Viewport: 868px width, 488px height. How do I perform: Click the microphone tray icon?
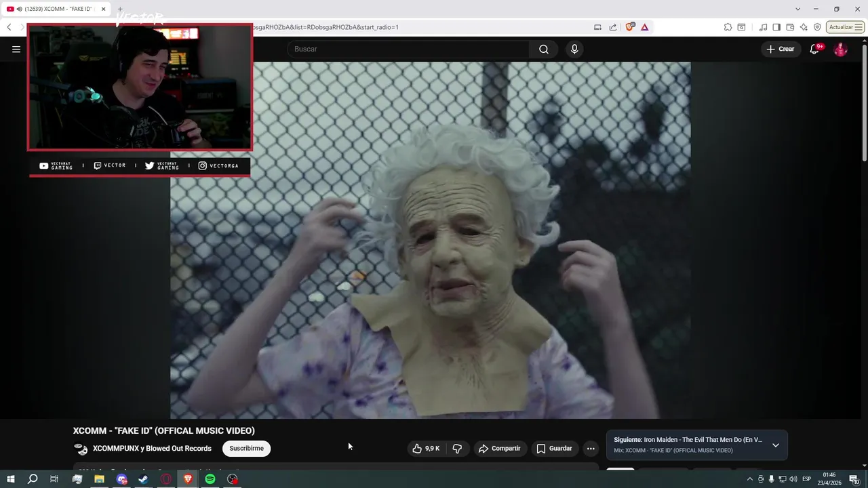771,479
